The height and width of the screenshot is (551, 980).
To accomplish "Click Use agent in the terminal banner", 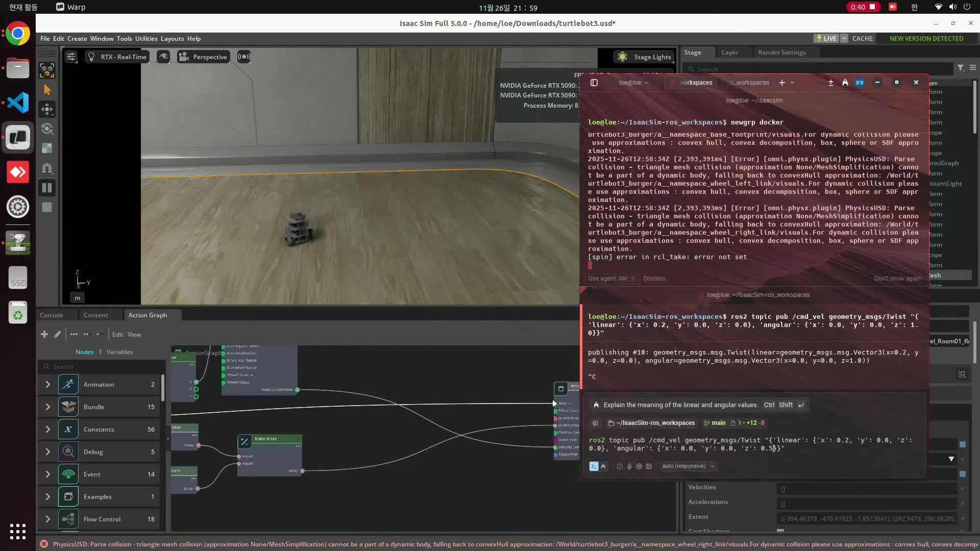I will (611, 279).
